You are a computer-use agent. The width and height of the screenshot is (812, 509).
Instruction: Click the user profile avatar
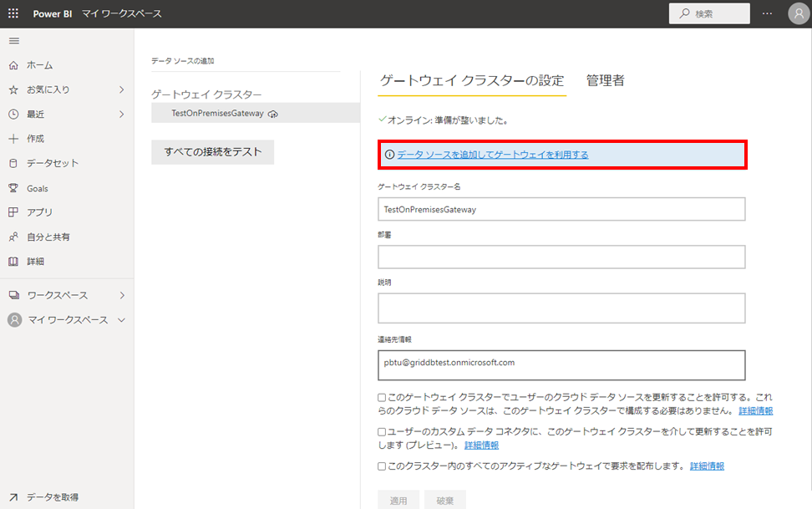(x=798, y=14)
